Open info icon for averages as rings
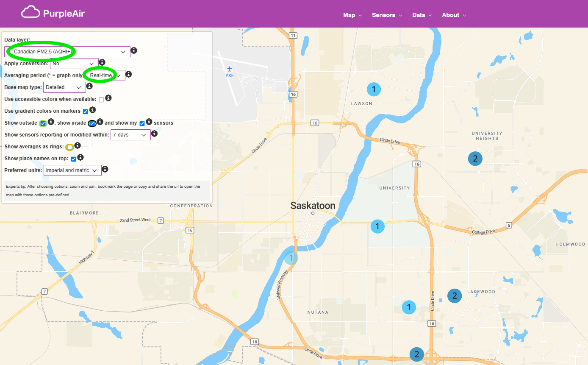Image resolution: width=588 pixels, height=365 pixels. [78, 145]
